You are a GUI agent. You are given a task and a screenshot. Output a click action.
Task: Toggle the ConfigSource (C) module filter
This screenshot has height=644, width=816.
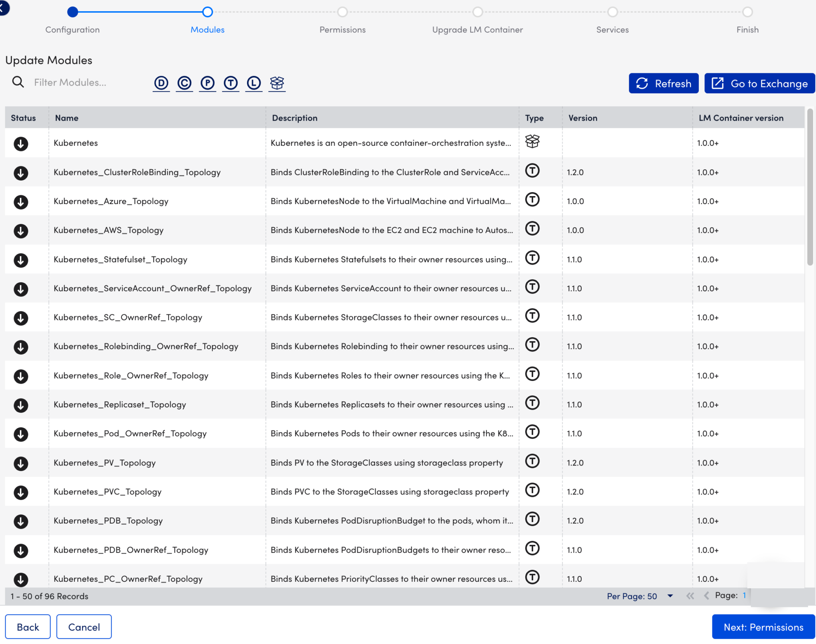184,83
